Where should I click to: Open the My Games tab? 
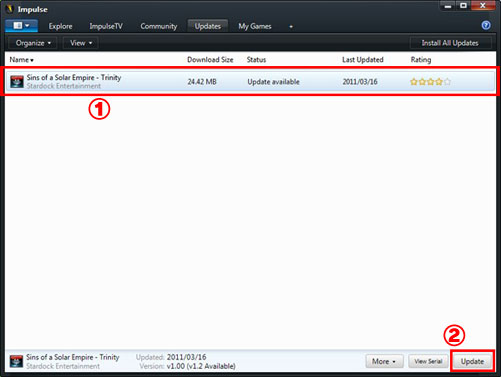pyautogui.click(x=255, y=26)
